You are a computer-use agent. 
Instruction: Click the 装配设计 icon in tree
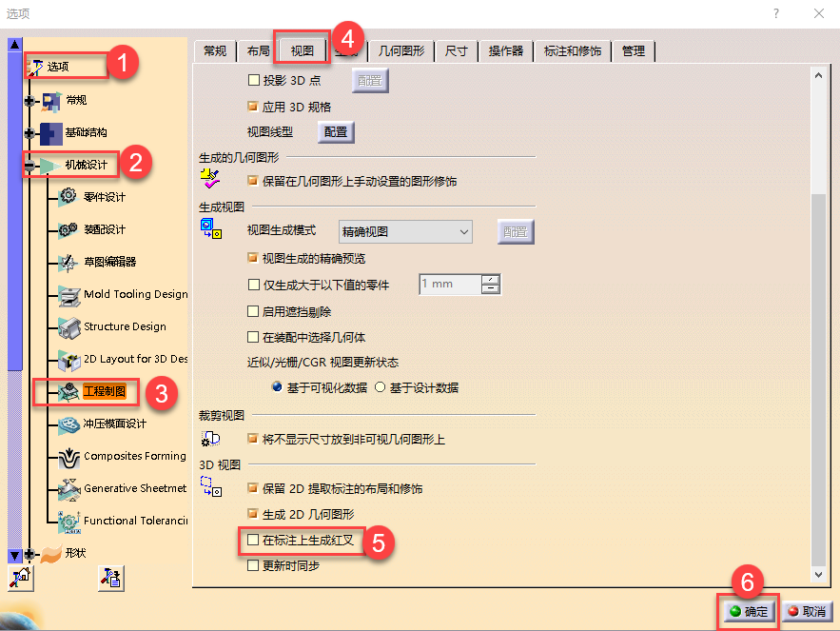tap(68, 229)
